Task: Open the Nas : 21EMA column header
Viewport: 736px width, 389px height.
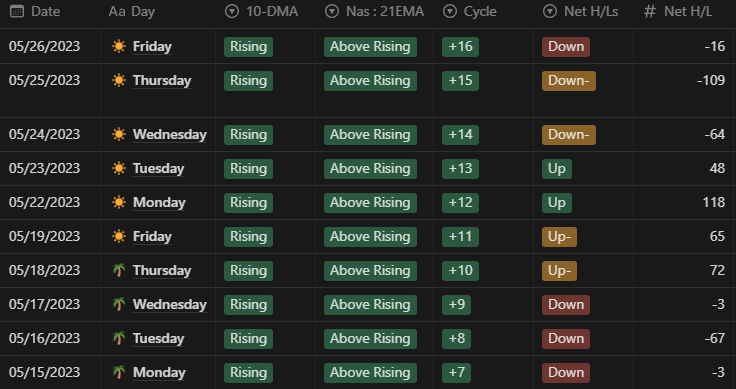Action: tap(375, 13)
